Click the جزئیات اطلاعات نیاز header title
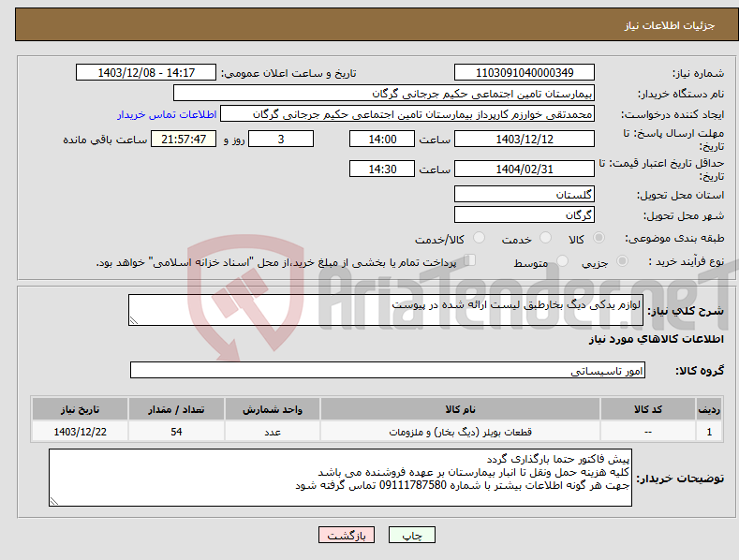 coord(670,25)
